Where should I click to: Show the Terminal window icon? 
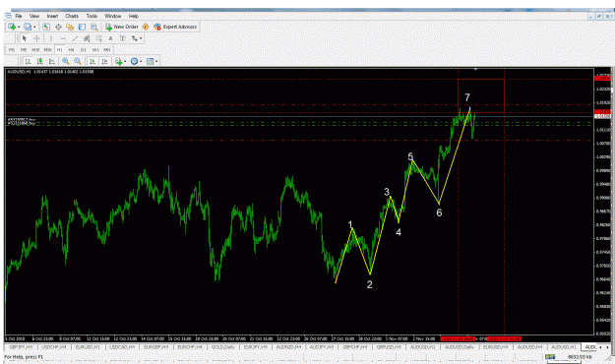82,27
